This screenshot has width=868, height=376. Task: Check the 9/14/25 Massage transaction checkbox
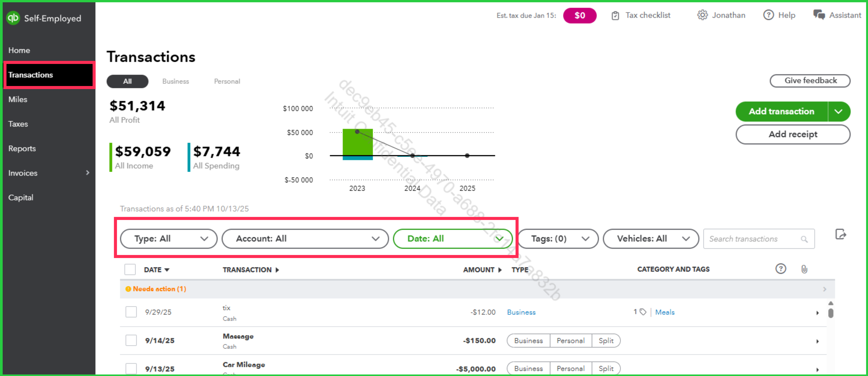tap(131, 340)
